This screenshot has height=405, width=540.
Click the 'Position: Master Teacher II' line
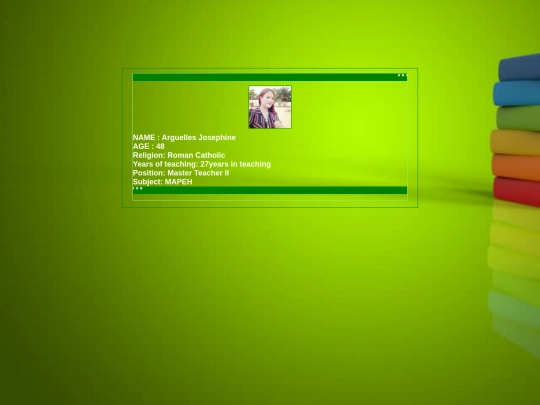click(x=181, y=173)
